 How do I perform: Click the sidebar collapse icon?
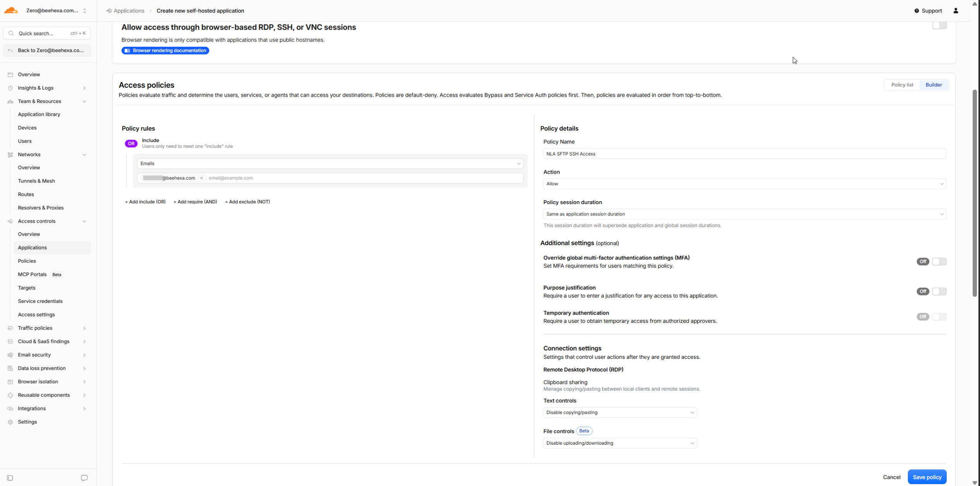[10, 478]
